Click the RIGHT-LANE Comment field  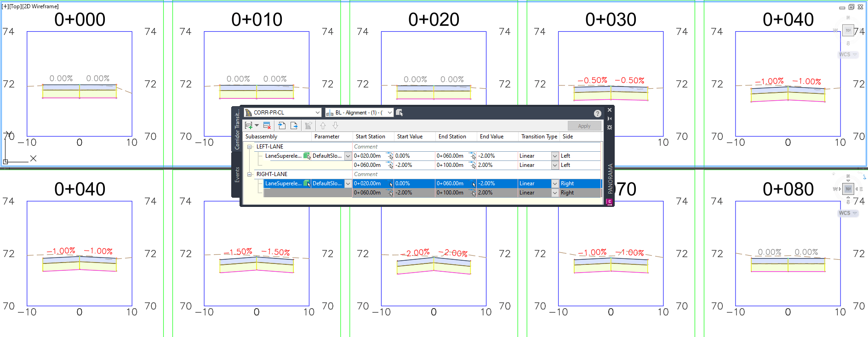pos(477,174)
